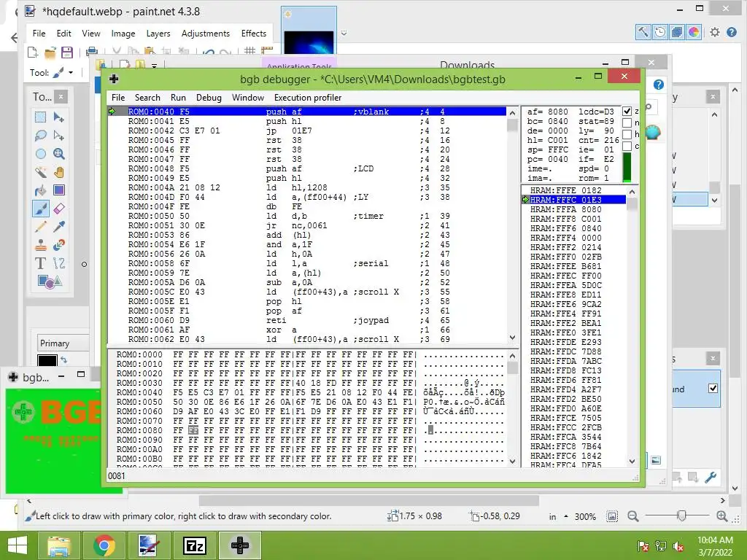Click the Print icon in paint.net toolbar

(x=92, y=52)
